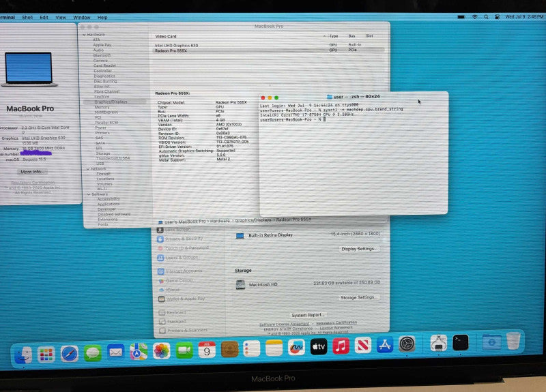The width and height of the screenshot is (546, 392).
Task: Open the Calendar app showing 9
Action: [207, 350]
